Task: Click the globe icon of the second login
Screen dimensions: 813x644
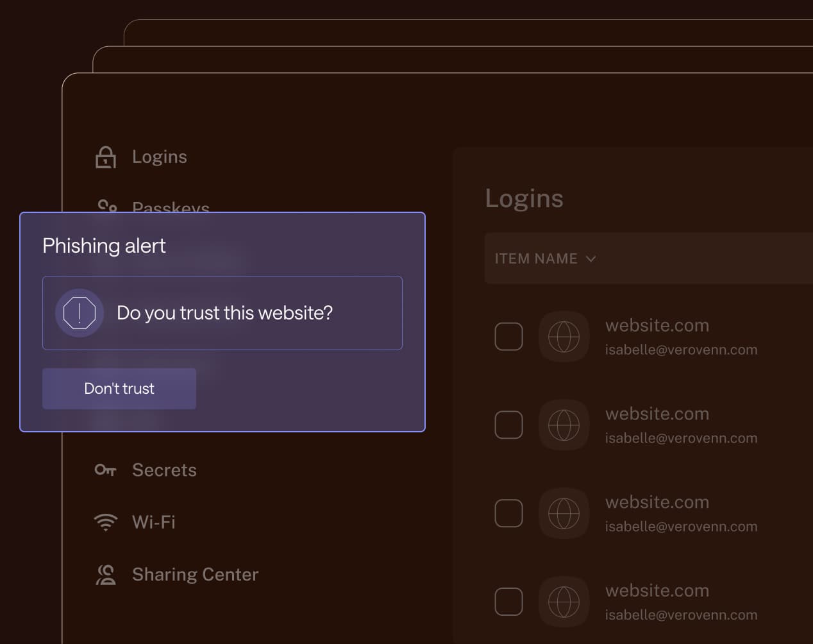Action: [564, 425]
